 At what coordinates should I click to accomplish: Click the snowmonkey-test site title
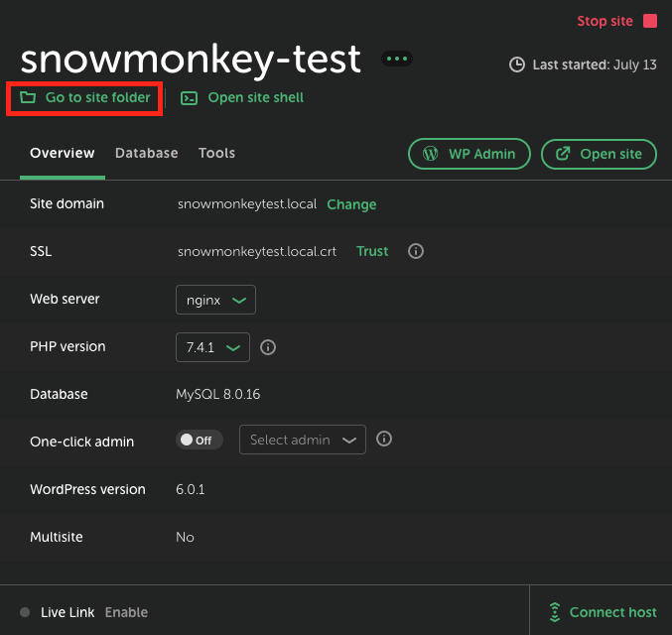tap(191, 60)
